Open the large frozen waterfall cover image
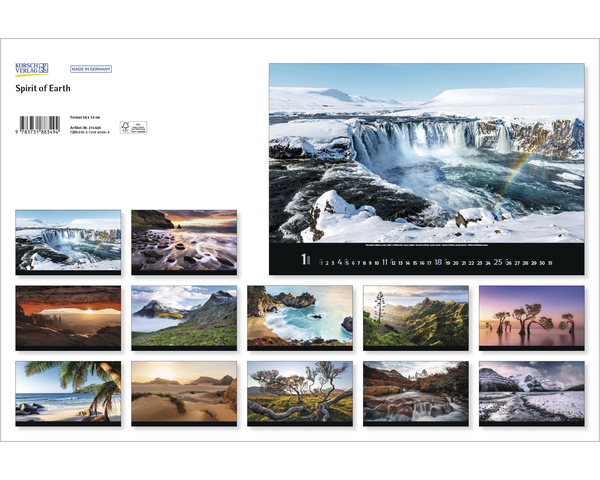The image size is (600, 480). coord(426,152)
